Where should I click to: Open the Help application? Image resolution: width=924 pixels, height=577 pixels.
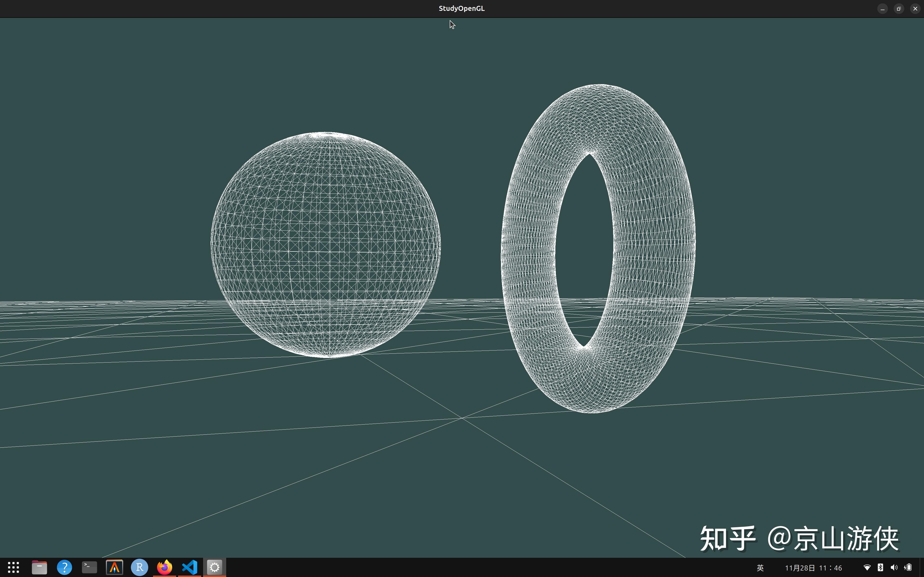pos(64,567)
